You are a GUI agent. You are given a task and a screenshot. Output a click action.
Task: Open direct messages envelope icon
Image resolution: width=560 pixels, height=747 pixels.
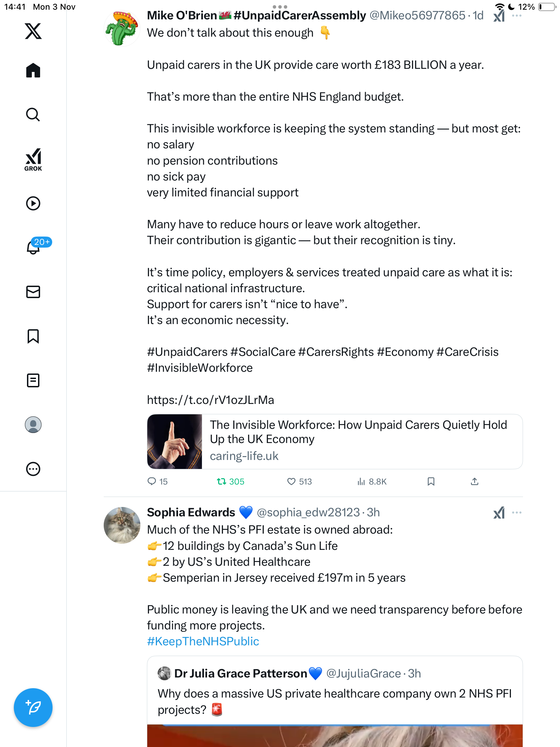click(33, 292)
